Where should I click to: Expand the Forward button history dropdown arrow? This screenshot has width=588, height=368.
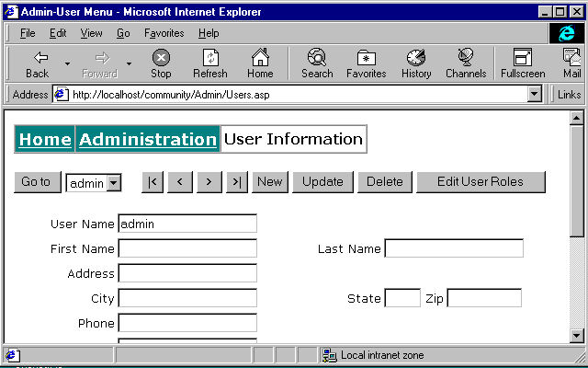pyautogui.click(x=129, y=63)
